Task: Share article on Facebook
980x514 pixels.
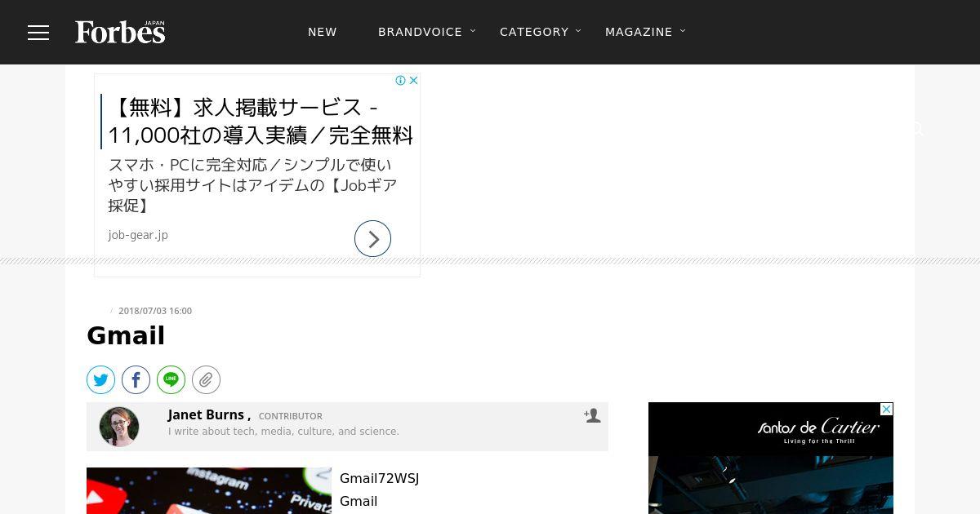Action: tap(136, 379)
